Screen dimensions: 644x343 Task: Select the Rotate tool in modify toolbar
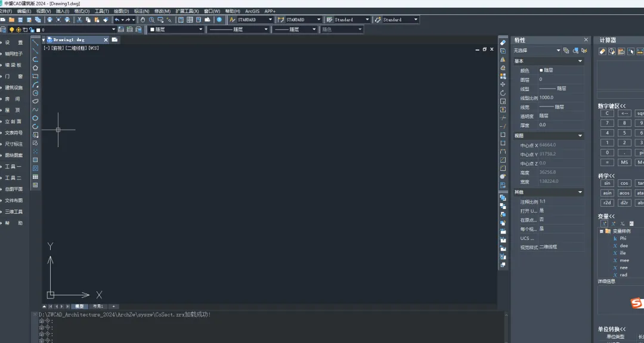coord(503,93)
